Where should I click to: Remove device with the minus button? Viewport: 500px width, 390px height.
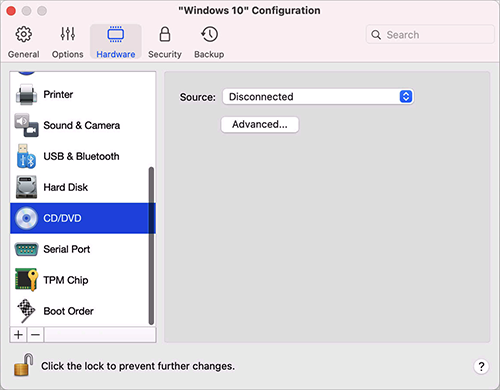point(36,334)
